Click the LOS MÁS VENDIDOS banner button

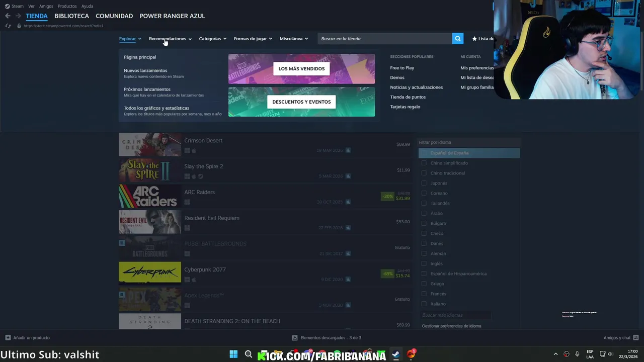point(301,69)
